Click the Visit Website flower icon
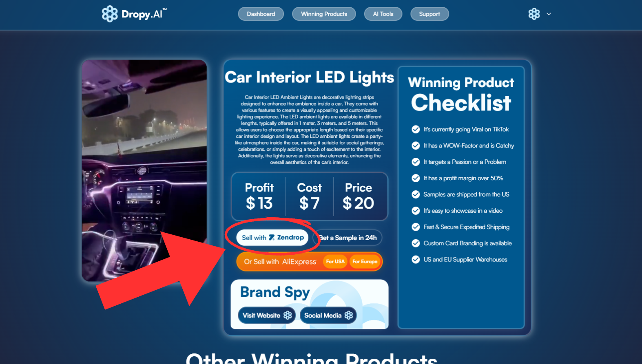 pyautogui.click(x=288, y=315)
